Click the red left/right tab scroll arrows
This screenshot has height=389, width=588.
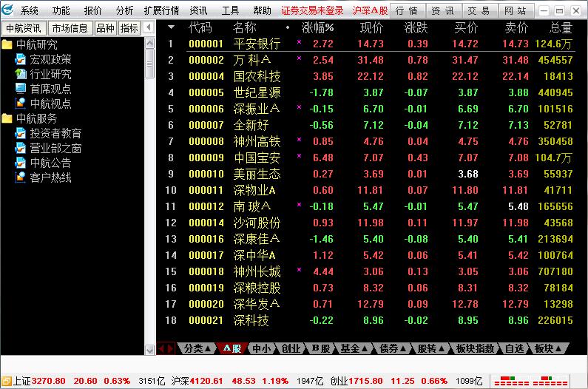[x=166, y=348]
